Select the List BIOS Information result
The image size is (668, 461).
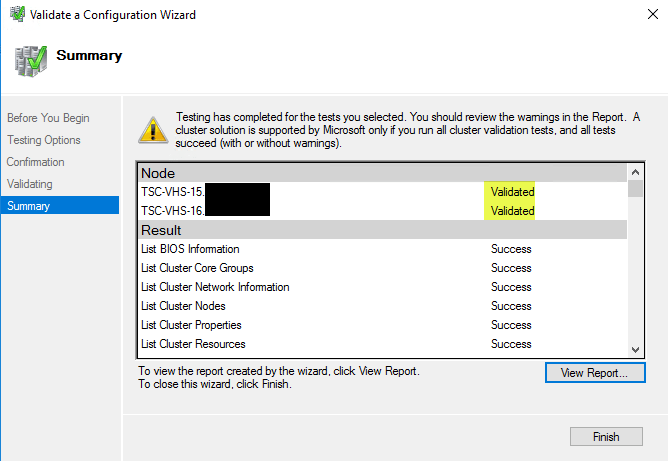[x=190, y=249]
